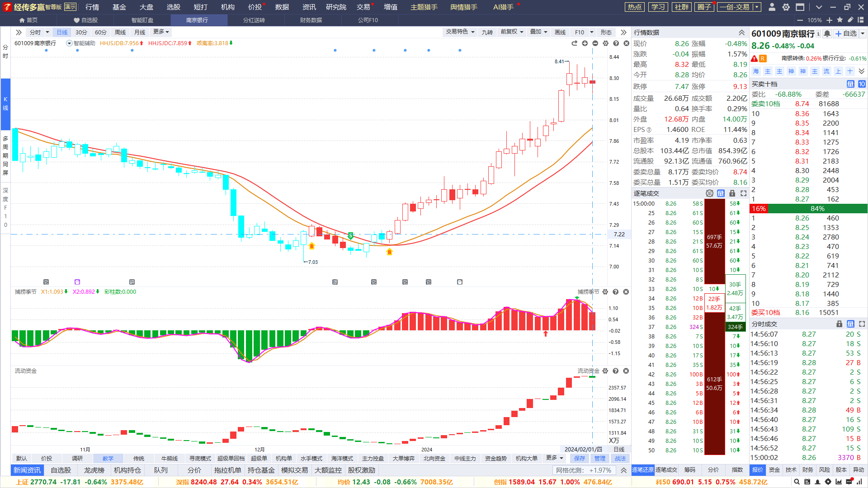The width and height of the screenshot is (868, 488).
Task: Open the main chart indicator settings gear
Action: click(606, 43)
